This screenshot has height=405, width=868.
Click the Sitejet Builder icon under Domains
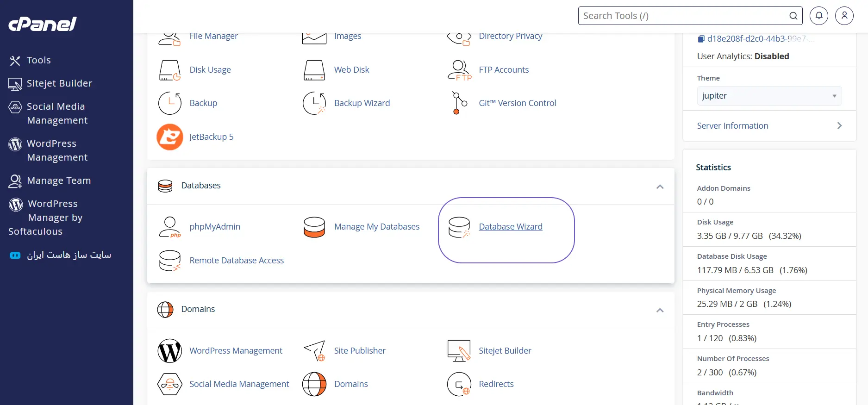tap(459, 351)
